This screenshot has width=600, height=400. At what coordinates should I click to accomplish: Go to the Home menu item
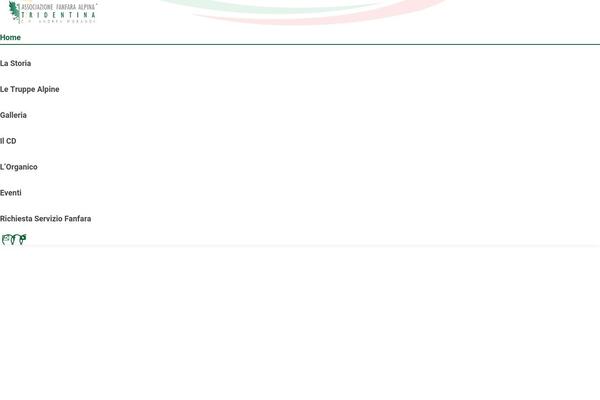10,38
